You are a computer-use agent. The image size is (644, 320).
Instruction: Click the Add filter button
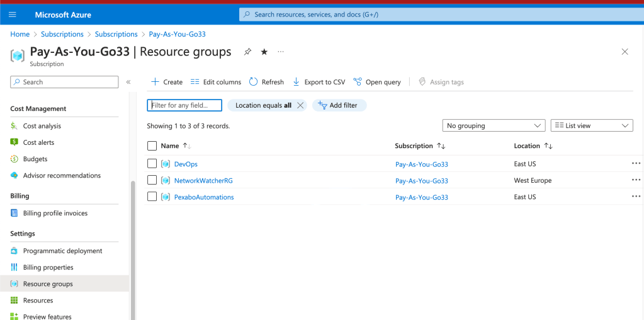point(339,106)
